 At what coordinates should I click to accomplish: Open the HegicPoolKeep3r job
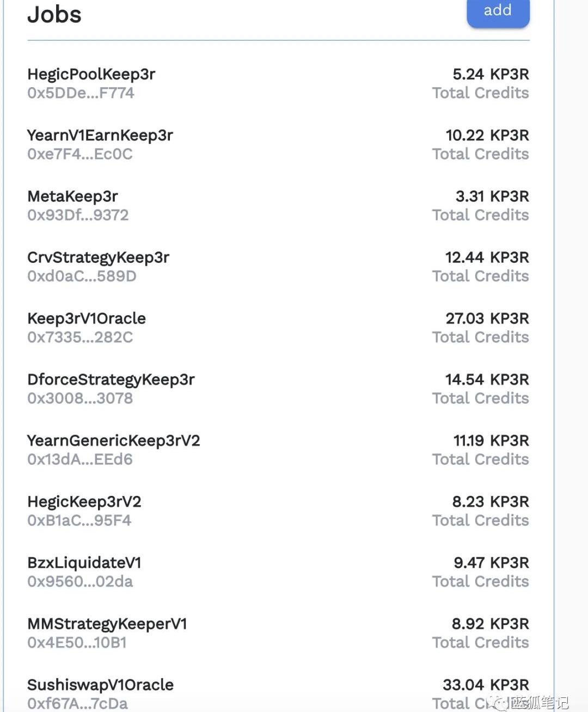91,74
